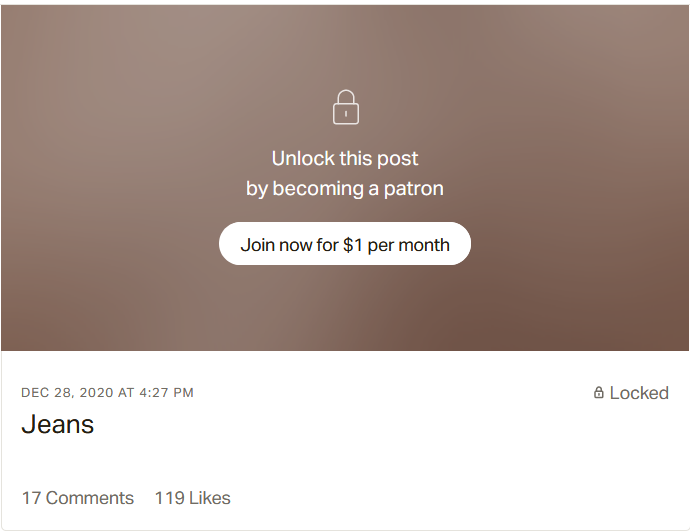Click the Unlock this post heading text
Viewport: 690px width, 531px height.
tap(345, 158)
